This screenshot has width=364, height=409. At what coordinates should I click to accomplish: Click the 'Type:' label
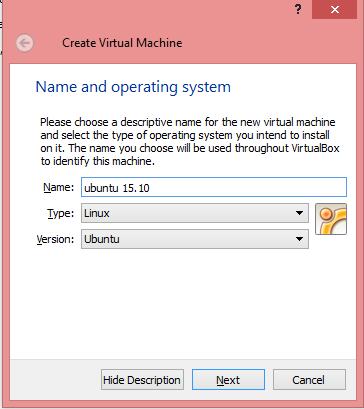pyautogui.click(x=61, y=213)
